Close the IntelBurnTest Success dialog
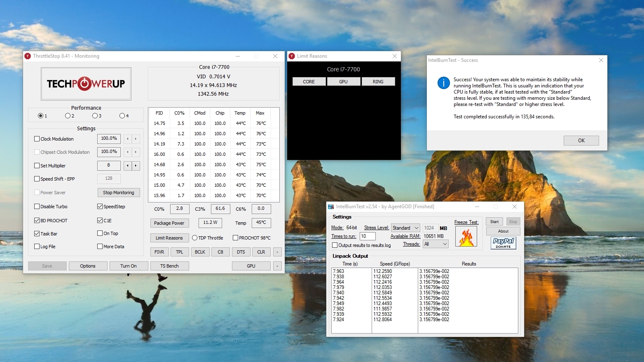Viewport: 644px width, 362px height. tap(601, 60)
